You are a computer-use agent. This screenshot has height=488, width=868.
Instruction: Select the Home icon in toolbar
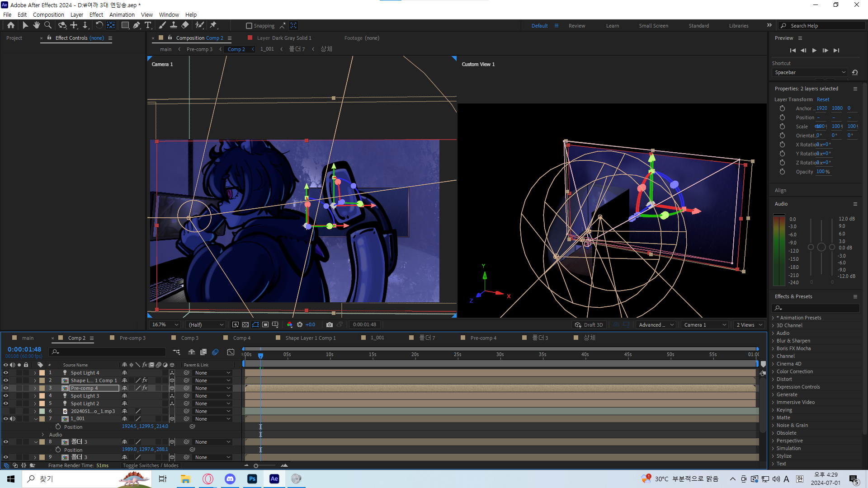[11, 25]
